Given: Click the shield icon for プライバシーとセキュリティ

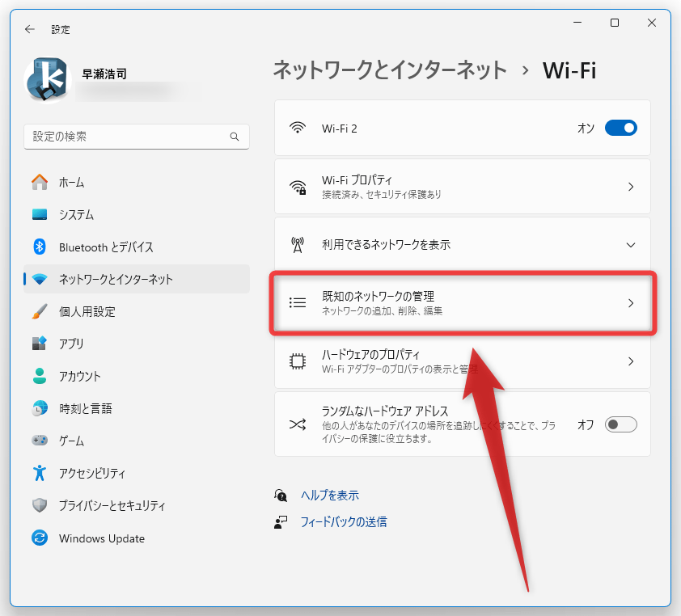Looking at the screenshot, I should [40, 505].
